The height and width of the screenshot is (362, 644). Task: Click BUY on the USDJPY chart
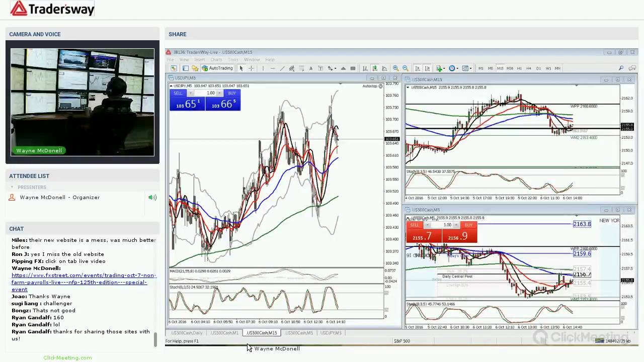(232, 93)
